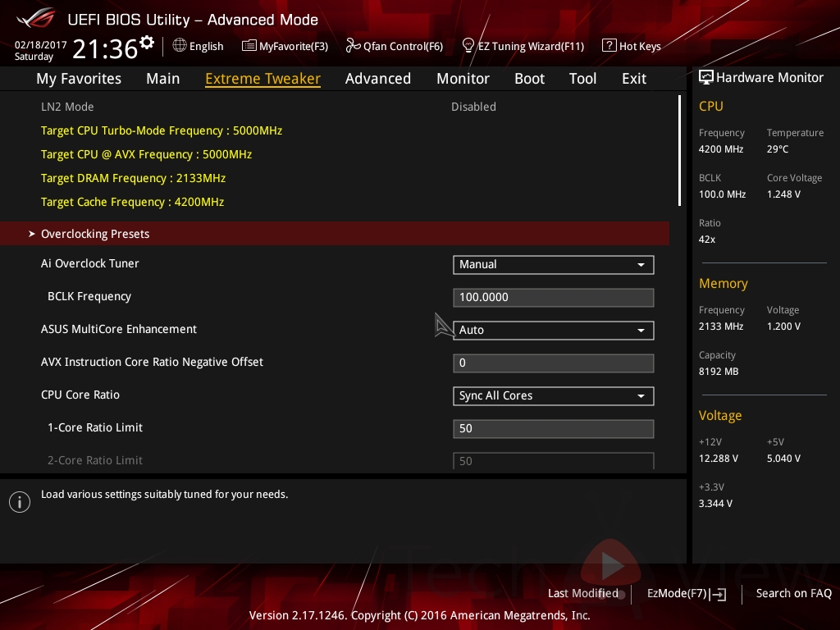This screenshot has height=630, width=840.
Task: Click the Ratio value 42x
Action: 706,239
